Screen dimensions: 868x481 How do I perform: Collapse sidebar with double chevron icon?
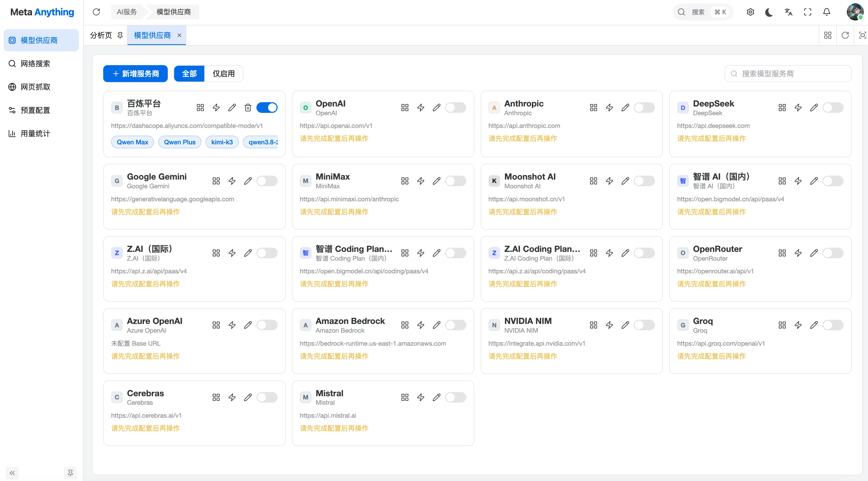[x=12, y=473]
